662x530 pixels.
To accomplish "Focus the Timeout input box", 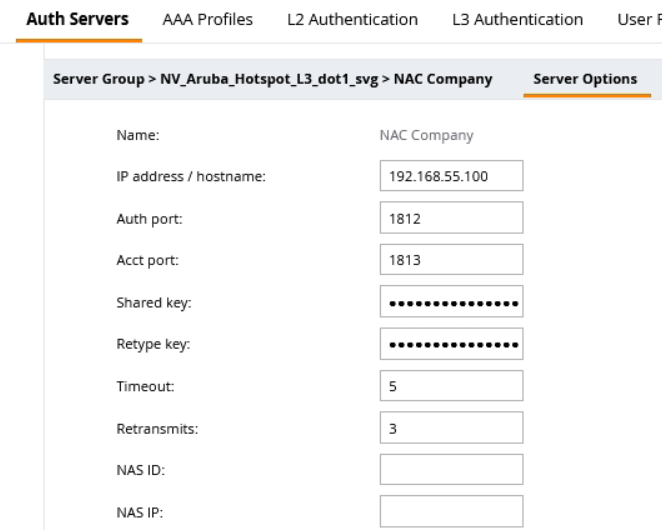I will click(x=451, y=386).
